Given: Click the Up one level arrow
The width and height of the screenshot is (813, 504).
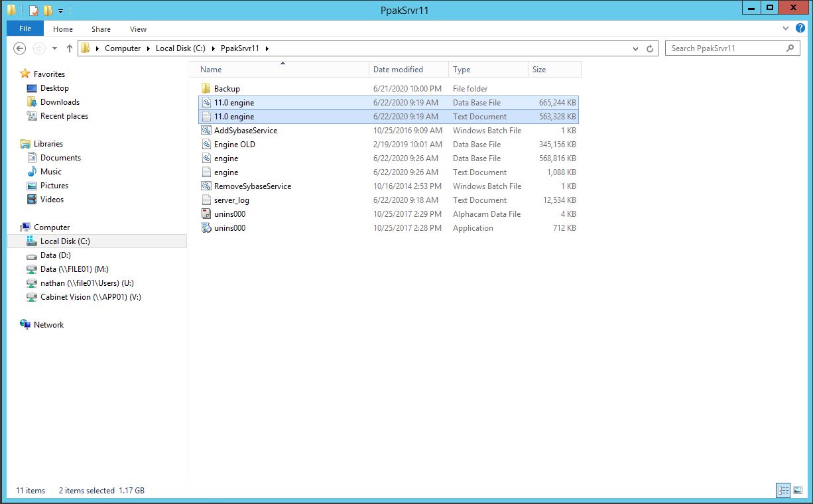Looking at the screenshot, I should [70, 48].
